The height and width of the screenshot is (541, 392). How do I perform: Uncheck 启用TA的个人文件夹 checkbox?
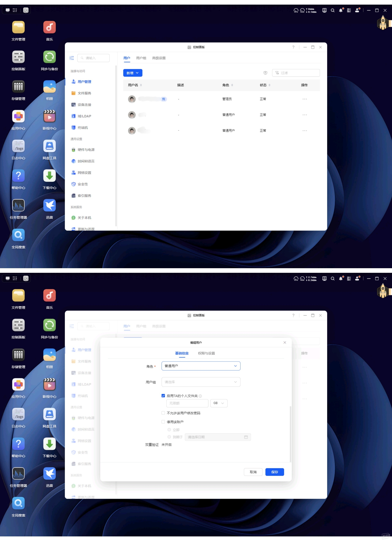click(x=163, y=396)
